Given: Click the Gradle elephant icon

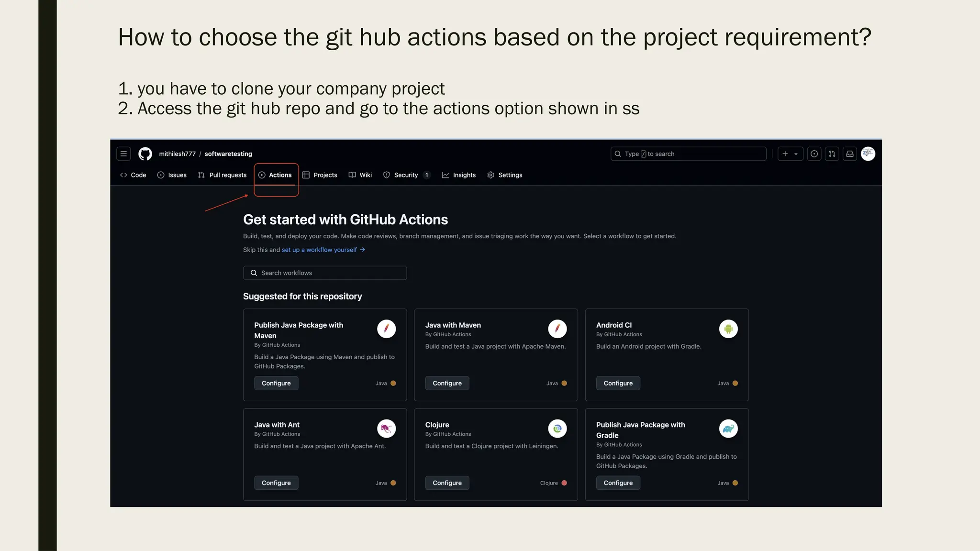Looking at the screenshot, I should pos(728,429).
